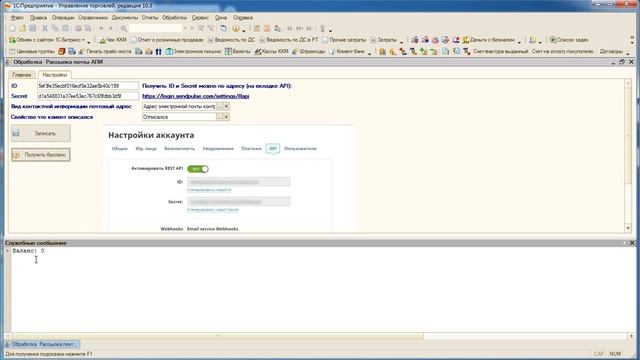This screenshot has height=360, width=640.
Task: Open the Обработки menu
Action: pos(175,18)
